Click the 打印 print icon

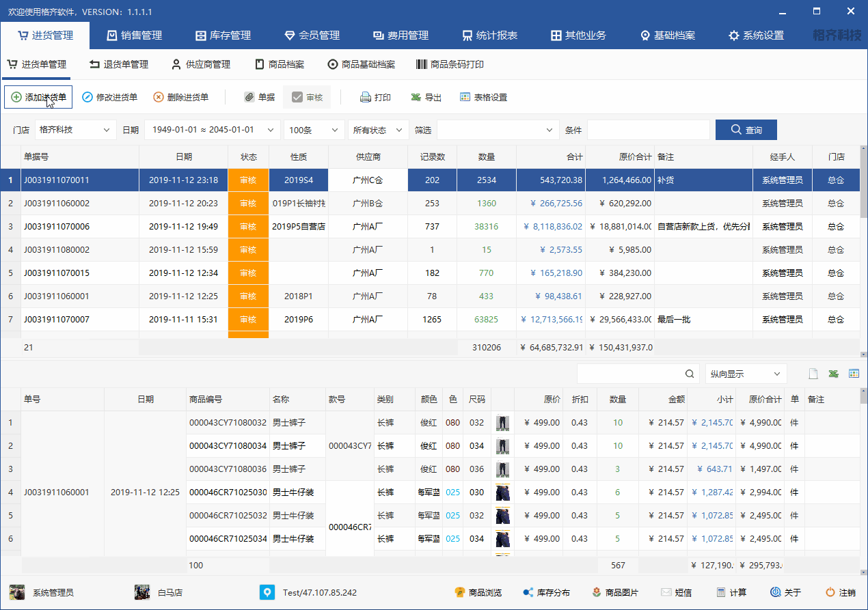point(366,98)
